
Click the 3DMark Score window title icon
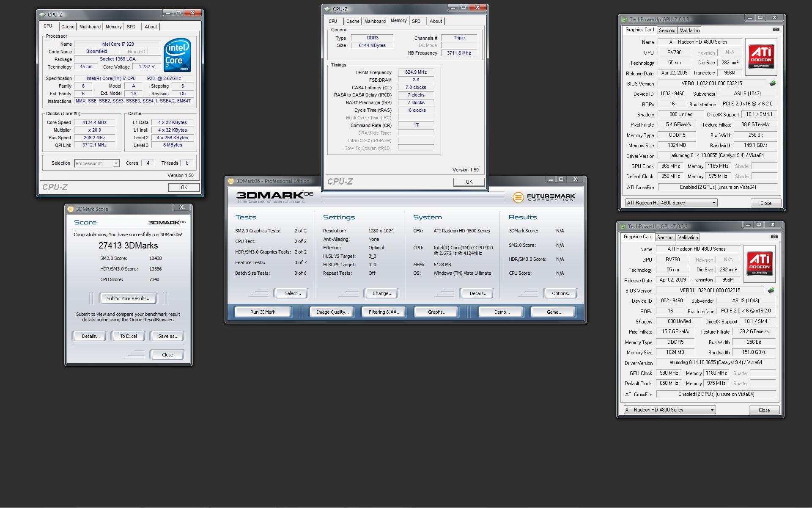tap(71, 209)
